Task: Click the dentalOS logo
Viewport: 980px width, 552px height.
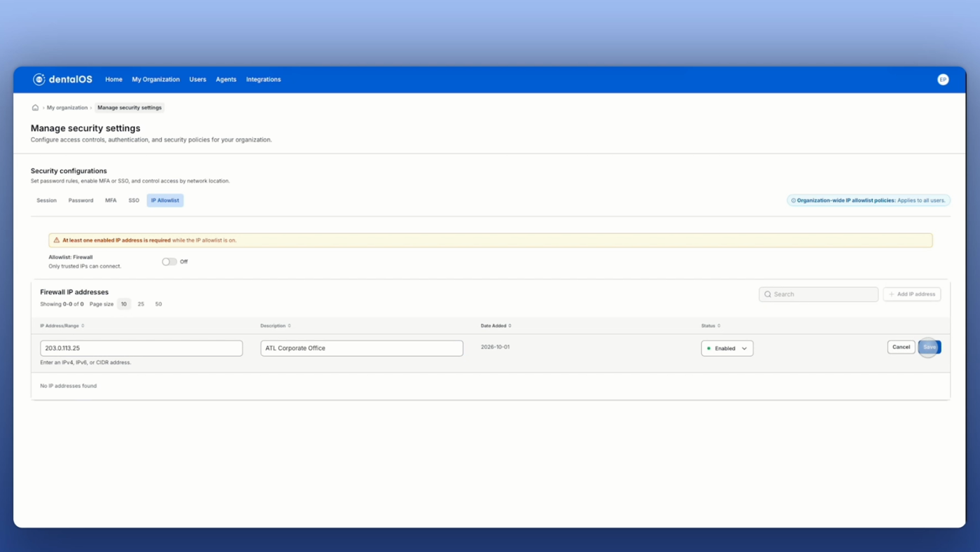Action: pos(62,79)
